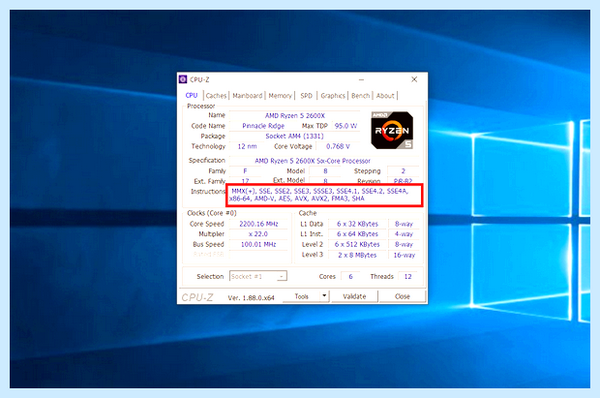Select the Memory tab
Screen dimensions: 600x398
[280, 96]
